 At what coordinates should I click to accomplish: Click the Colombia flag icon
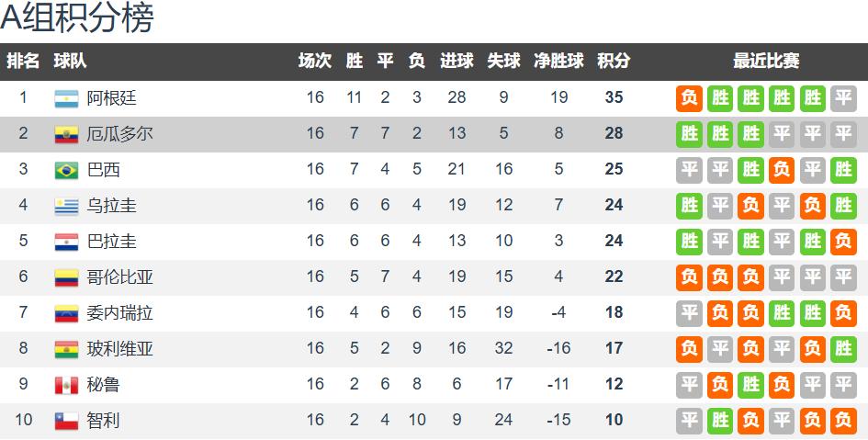[66, 277]
